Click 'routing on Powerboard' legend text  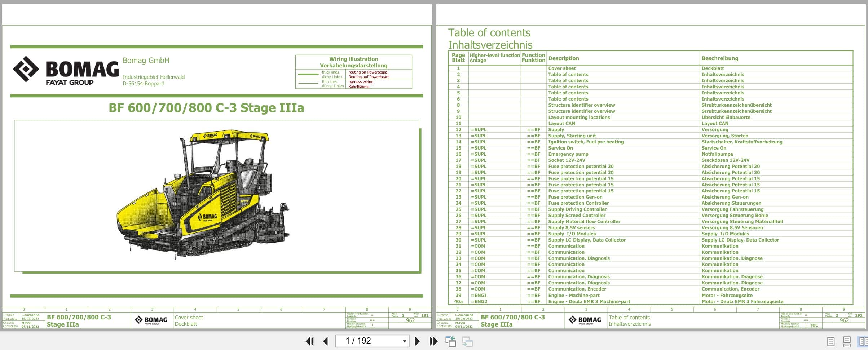point(368,72)
